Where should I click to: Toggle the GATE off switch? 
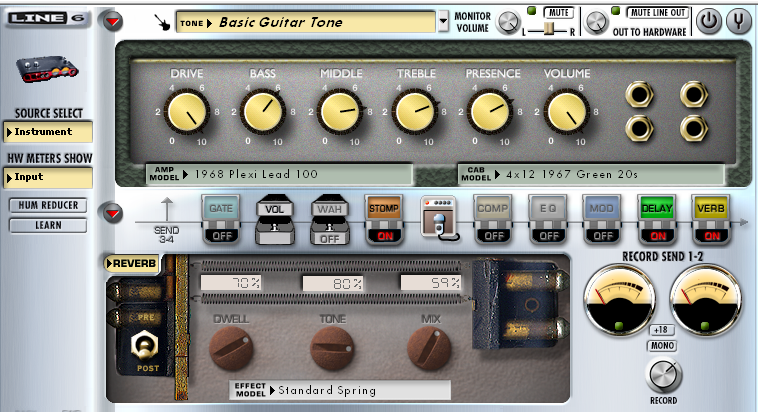pos(222,235)
